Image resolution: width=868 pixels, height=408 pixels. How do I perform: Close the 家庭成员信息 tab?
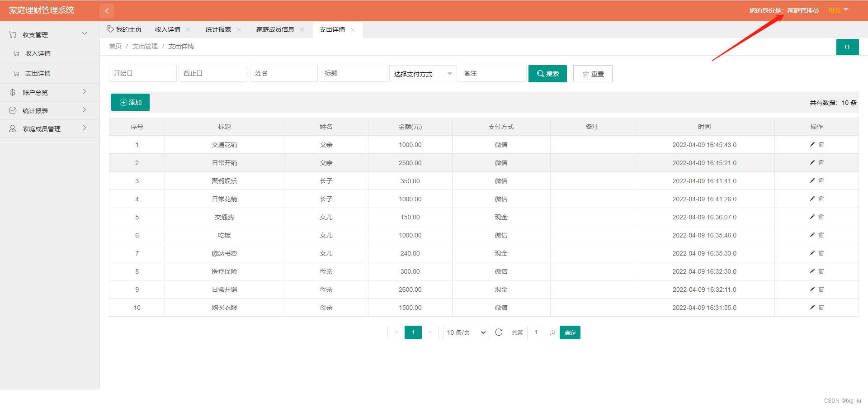(302, 29)
